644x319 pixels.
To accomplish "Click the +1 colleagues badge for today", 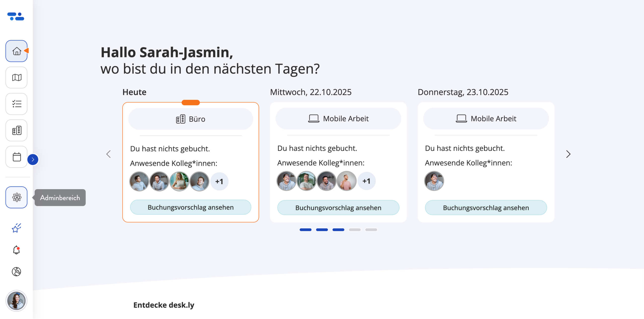I will (219, 181).
